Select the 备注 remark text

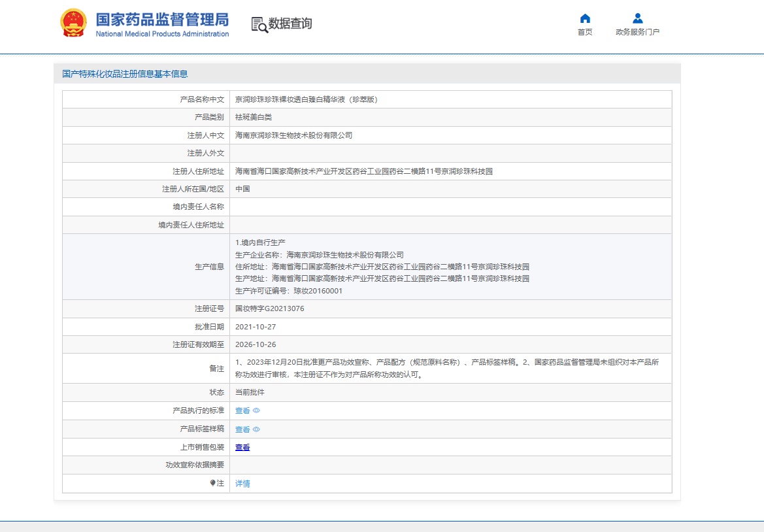(x=447, y=369)
